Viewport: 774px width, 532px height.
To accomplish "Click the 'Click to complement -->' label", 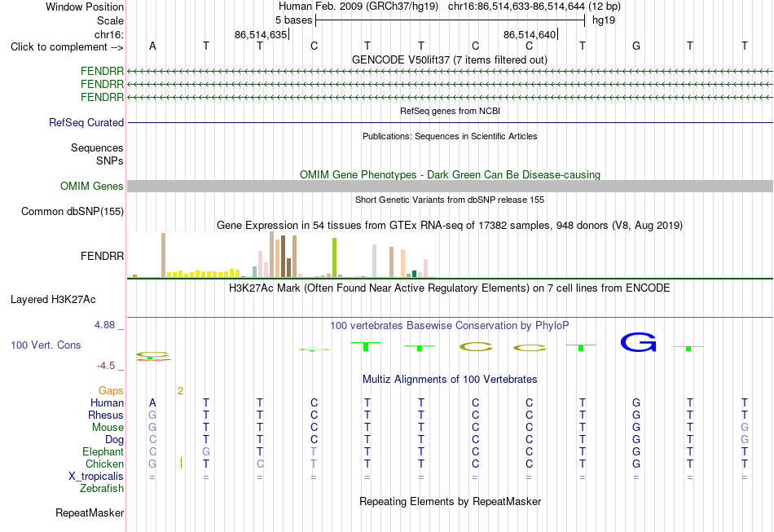I will point(67,47).
